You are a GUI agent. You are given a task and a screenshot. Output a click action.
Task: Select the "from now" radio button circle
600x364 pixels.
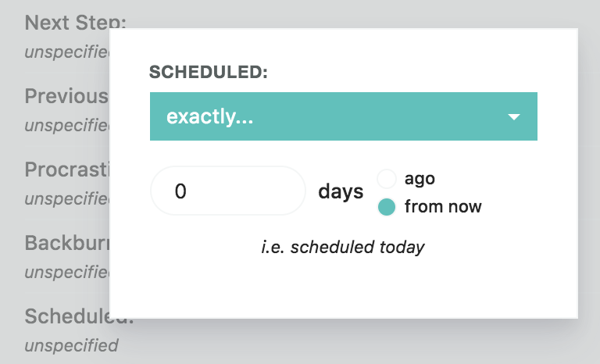pos(387,207)
